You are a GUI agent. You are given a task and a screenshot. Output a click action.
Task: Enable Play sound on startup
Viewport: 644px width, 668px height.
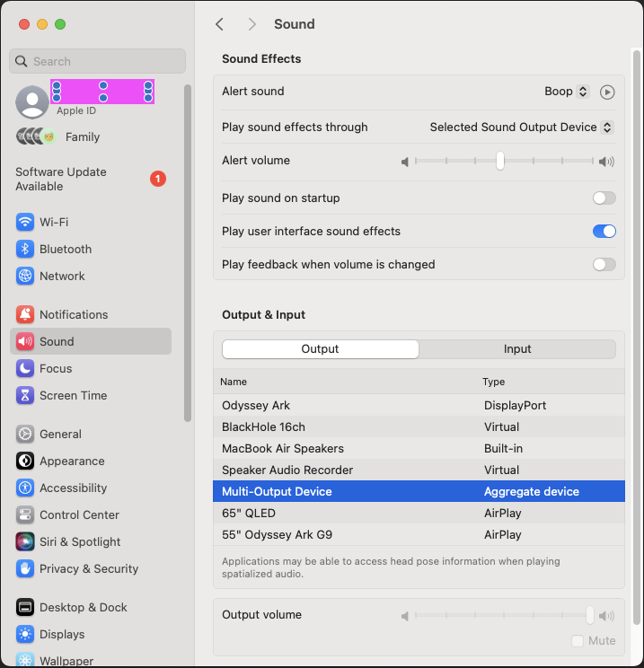tap(604, 198)
